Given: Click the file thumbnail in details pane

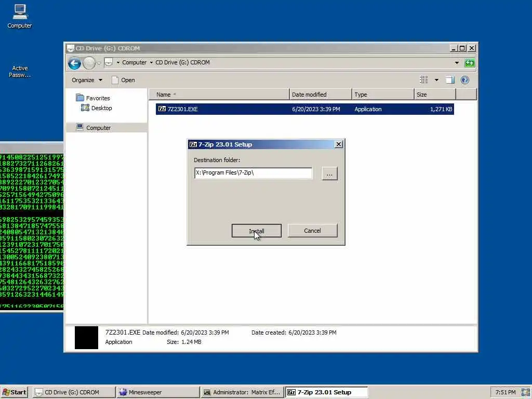Looking at the screenshot, I should (87, 338).
